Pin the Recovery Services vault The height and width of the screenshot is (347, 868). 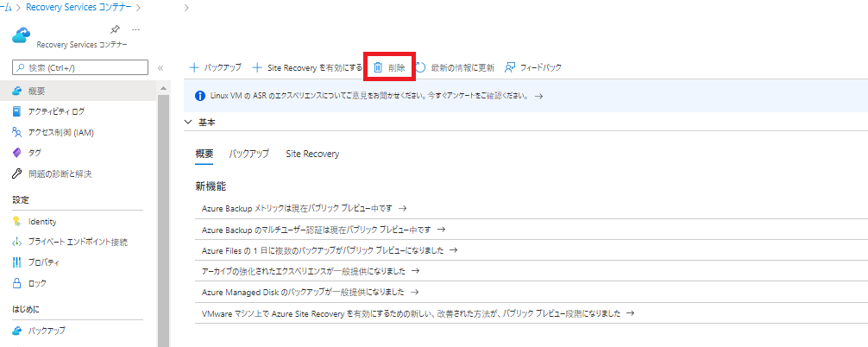(115, 29)
